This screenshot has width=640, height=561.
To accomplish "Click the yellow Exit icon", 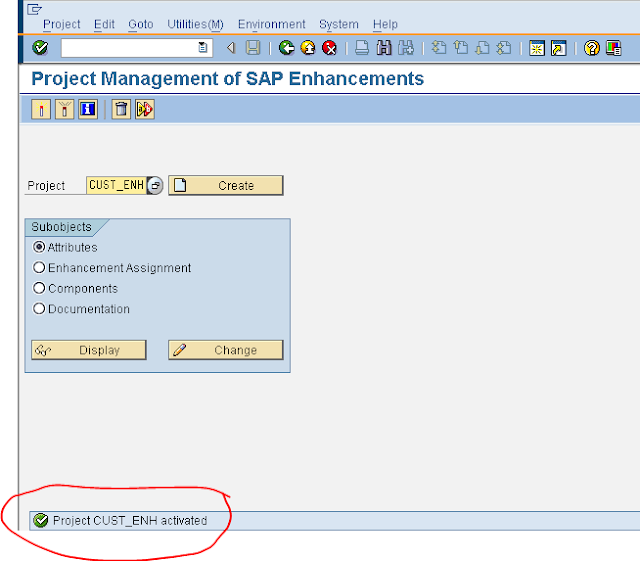I will tap(308, 48).
